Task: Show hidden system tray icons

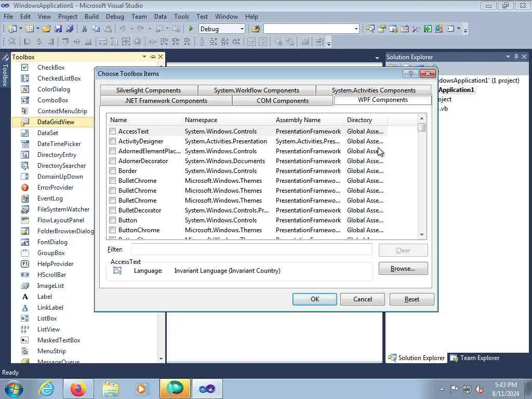Action: pos(442,389)
